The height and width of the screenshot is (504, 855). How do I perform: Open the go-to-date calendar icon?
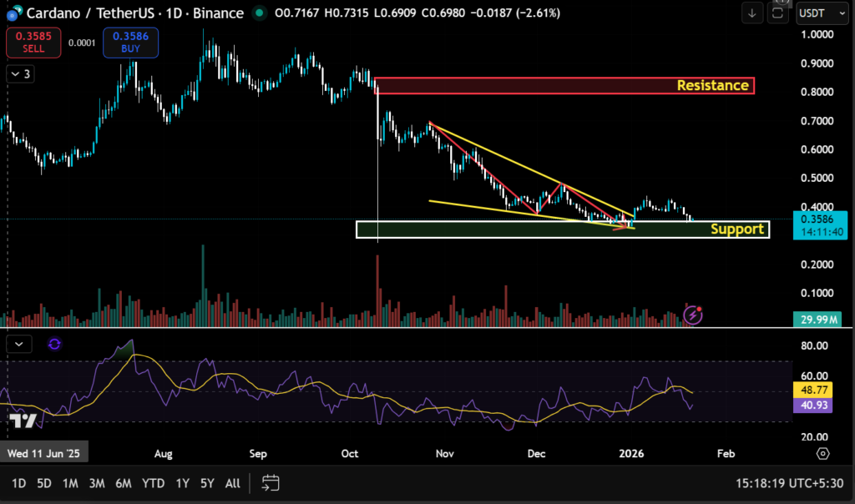point(270,482)
